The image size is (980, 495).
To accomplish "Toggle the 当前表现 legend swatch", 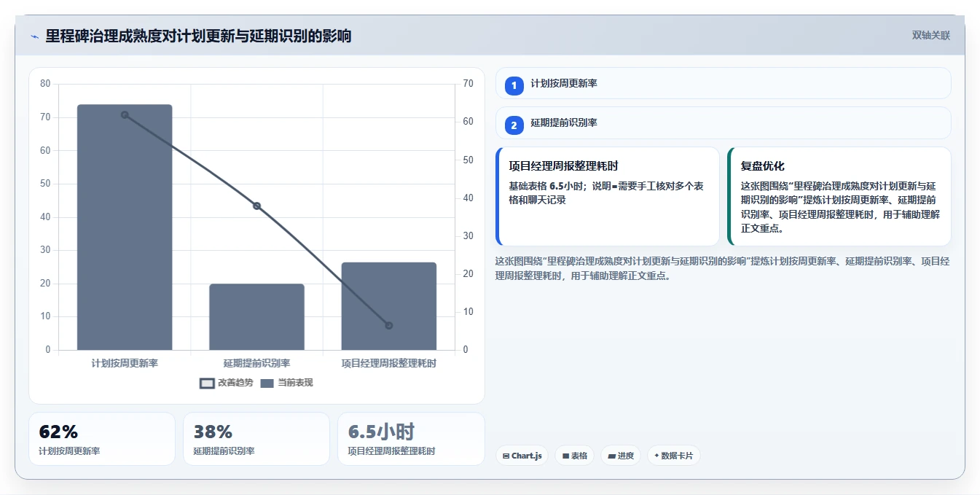I will 267,383.
